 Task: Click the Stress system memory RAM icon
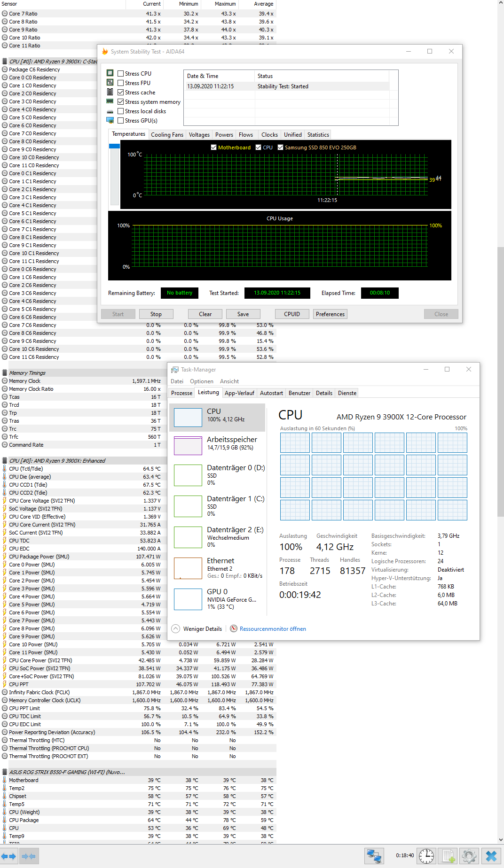[x=110, y=101]
